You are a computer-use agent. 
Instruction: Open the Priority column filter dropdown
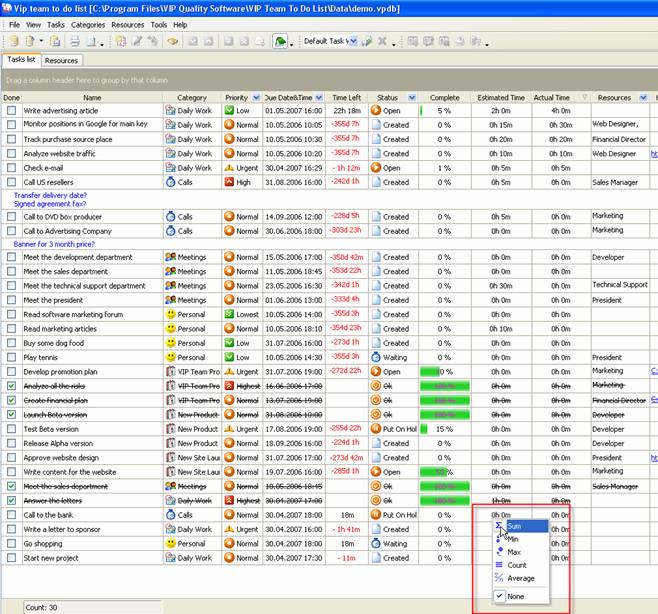(257, 97)
